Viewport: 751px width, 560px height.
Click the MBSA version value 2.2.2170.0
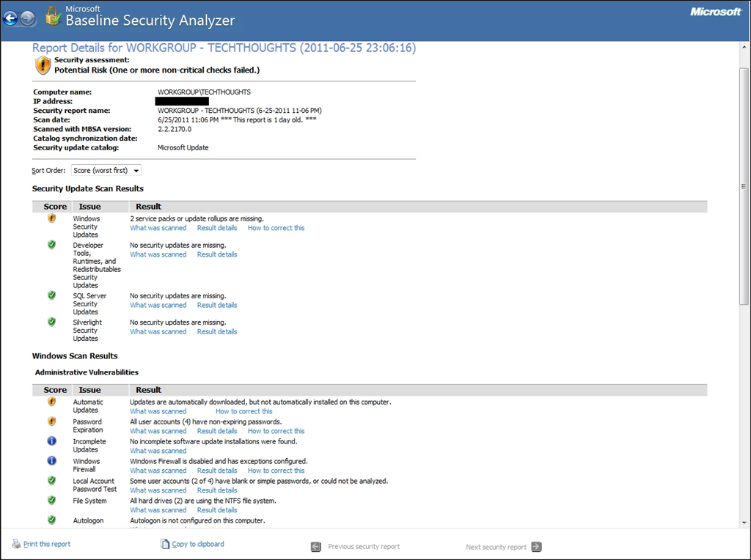click(175, 129)
